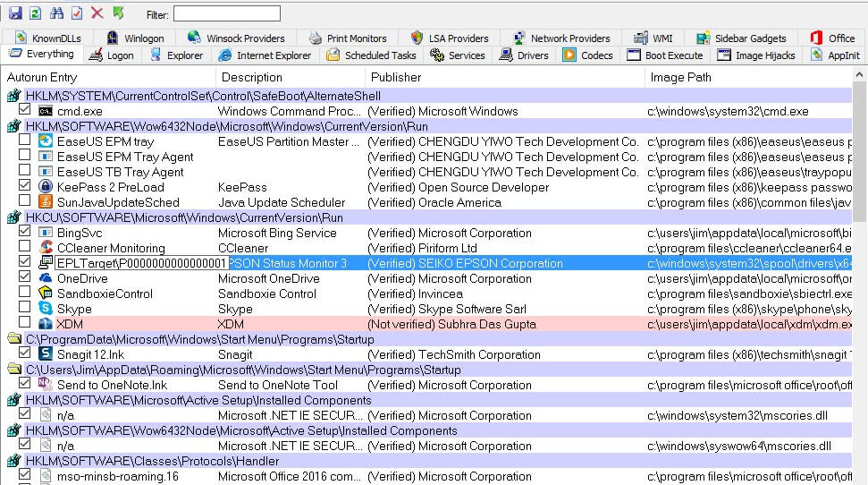Sort by the Publisher column header
868x485 pixels.
(x=504, y=78)
